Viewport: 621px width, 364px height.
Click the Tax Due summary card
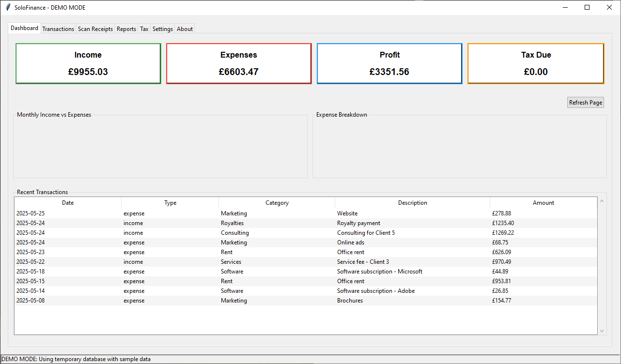[536, 63]
